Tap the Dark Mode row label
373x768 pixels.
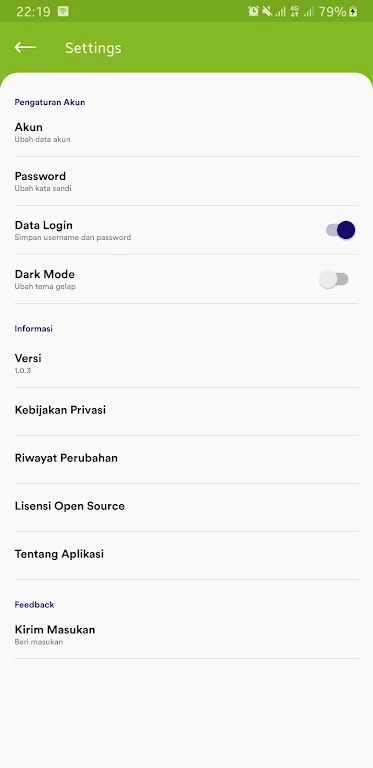click(45, 274)
